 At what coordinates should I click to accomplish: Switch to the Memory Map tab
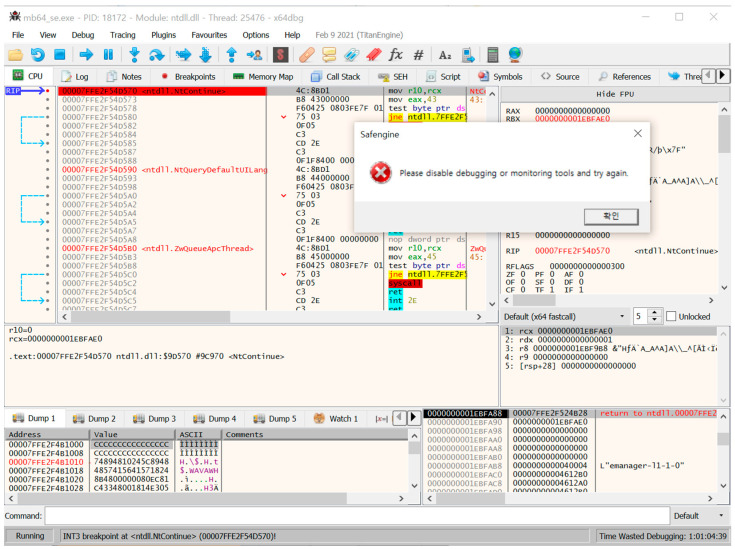(x=263, y=76)
